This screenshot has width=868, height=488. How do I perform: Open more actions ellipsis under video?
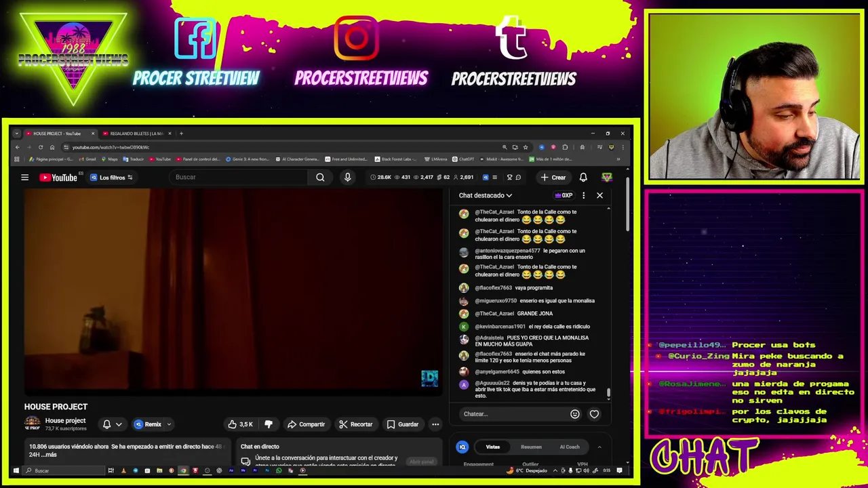pyautogui.click(x=435, y=424)
